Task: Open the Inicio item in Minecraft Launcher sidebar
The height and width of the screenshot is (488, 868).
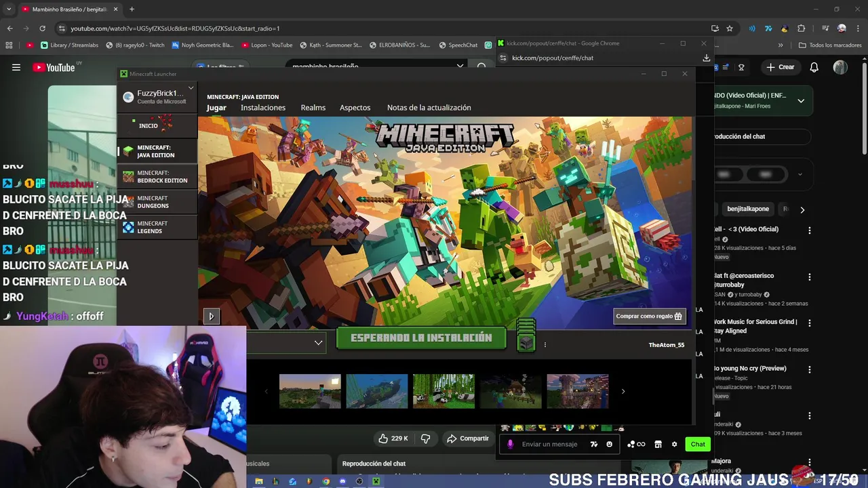Action: point(157,125)
